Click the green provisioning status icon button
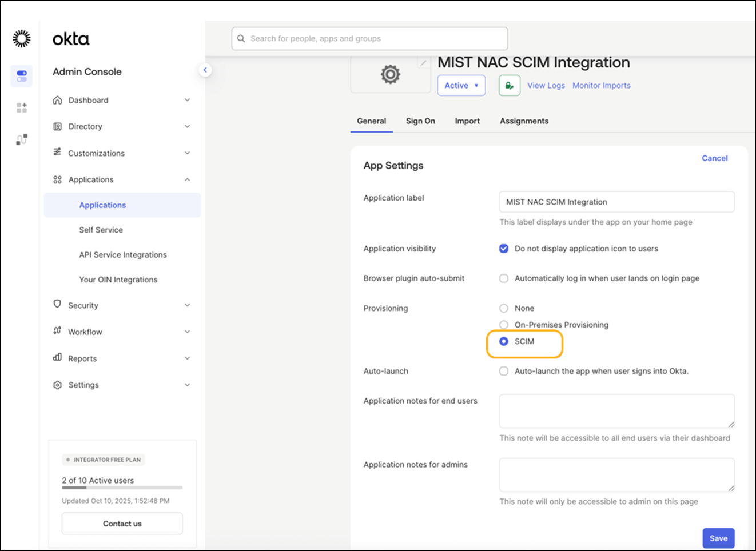 tap(509, 86)
